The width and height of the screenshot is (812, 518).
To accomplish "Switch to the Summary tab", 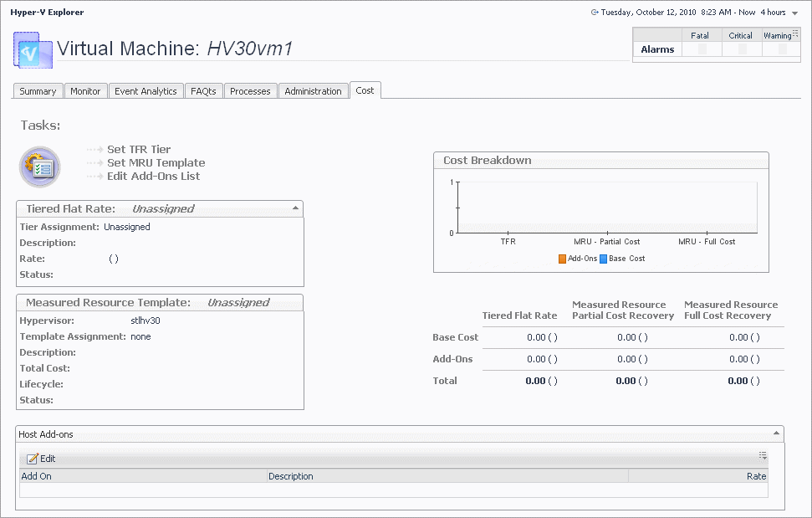I will [38, 91].
